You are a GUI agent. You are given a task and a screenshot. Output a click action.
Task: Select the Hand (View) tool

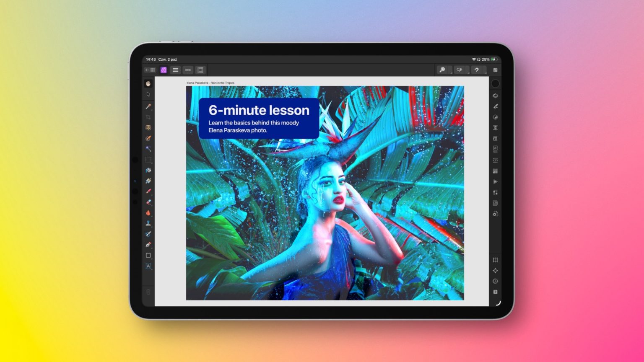tap(148, 84)
